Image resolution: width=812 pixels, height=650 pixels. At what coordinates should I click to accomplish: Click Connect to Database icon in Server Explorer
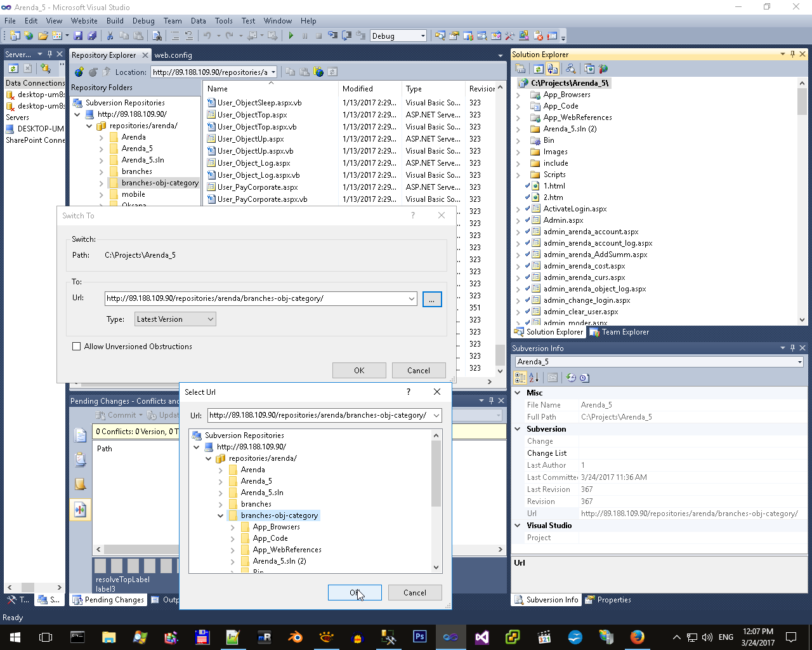click(45, 68)
